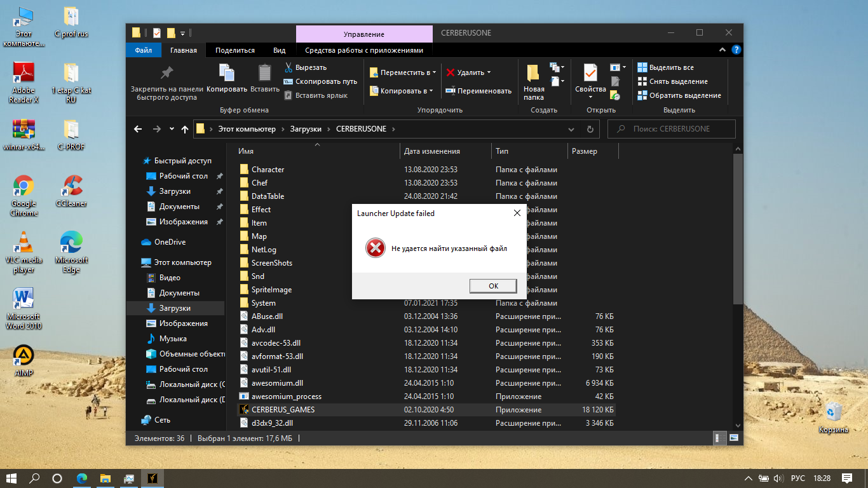Select the AIMP desktop icon

(24, 360)
